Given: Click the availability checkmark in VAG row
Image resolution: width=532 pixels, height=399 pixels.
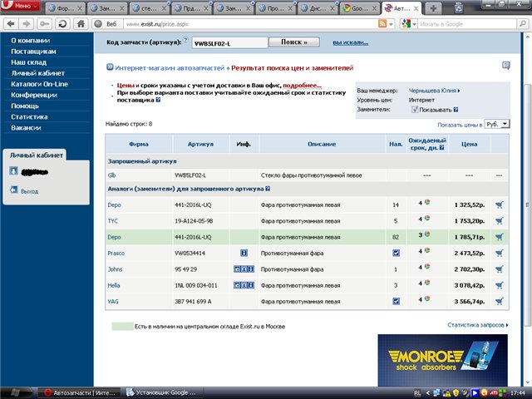Looking at the screenshot, I should [396, 301].
